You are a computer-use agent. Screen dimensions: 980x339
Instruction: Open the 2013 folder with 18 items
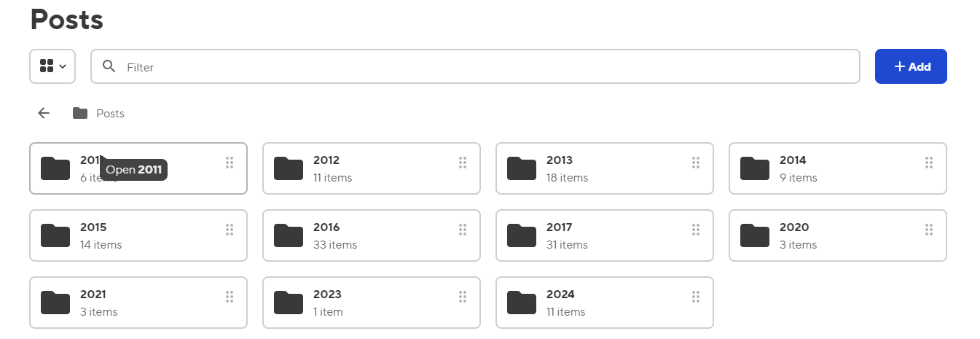(560, 160)
